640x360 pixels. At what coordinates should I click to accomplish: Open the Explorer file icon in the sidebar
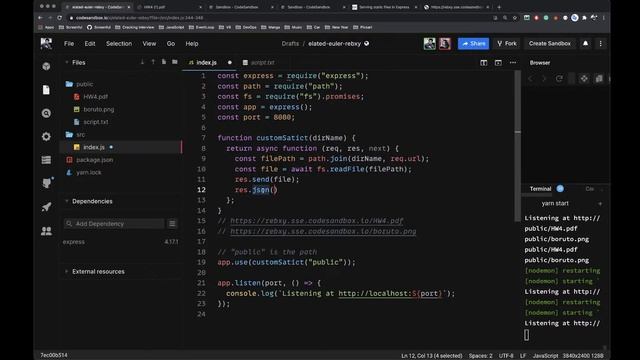coord(46,90)
